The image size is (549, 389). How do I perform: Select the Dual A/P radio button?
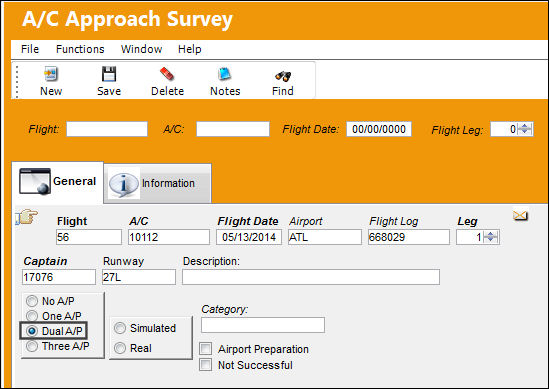32,331
